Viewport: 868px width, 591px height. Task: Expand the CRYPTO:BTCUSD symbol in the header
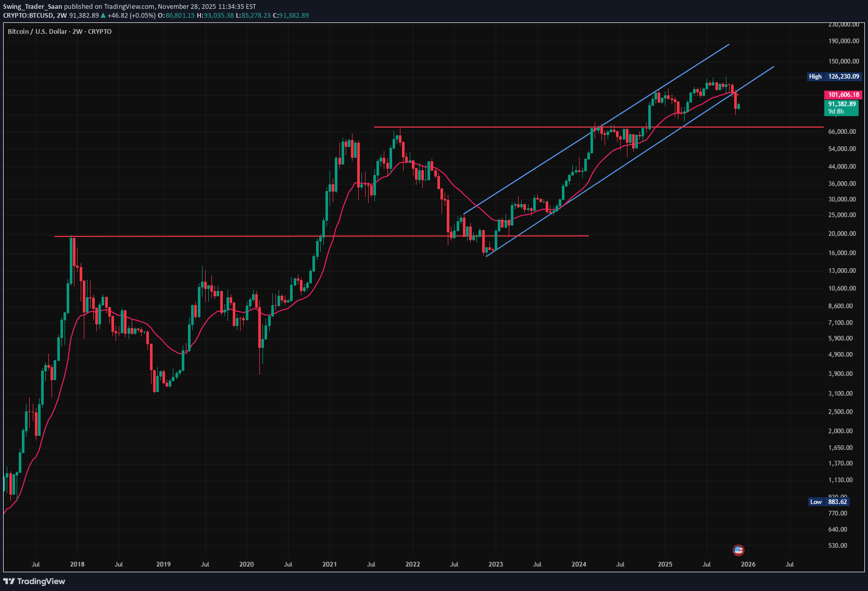point(30,15)
